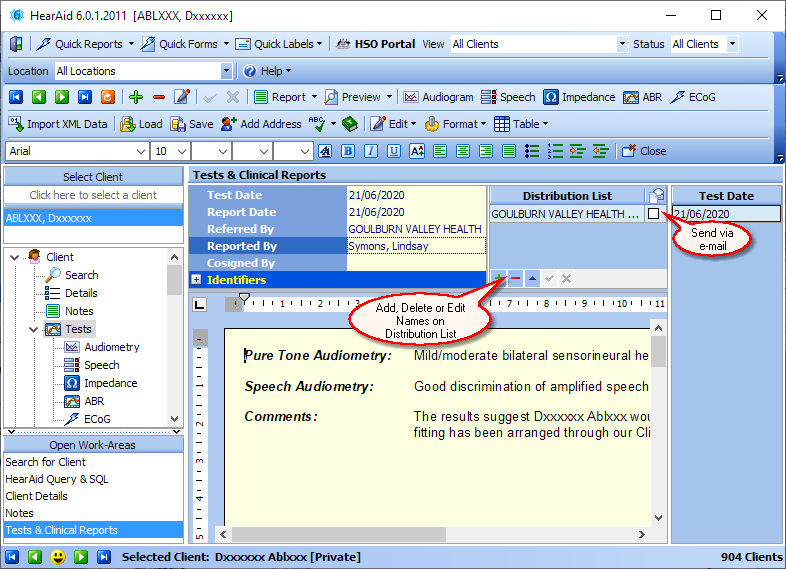Add a new record with green plus
786x569 pixels.
(x=136, y=97)
